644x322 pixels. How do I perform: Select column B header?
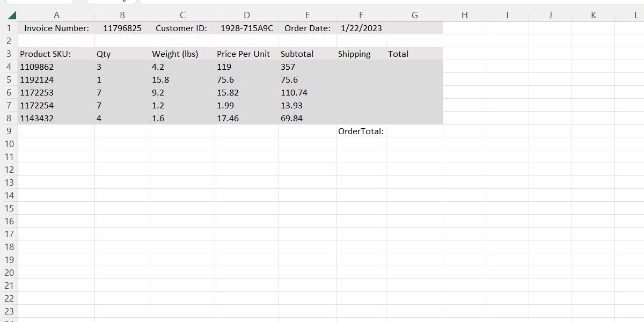122,15
